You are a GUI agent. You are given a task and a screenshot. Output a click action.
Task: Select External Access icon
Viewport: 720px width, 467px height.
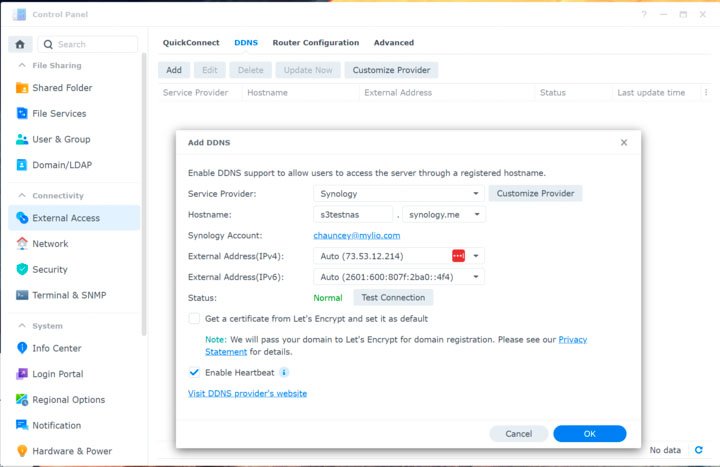(22, 218)
